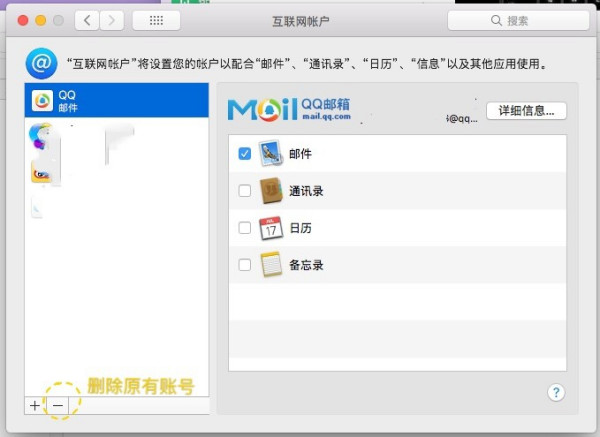Screen dimensions: 600x437
Task: Enable the 通讯录 checkbox
Action: [x=245, y=191]
